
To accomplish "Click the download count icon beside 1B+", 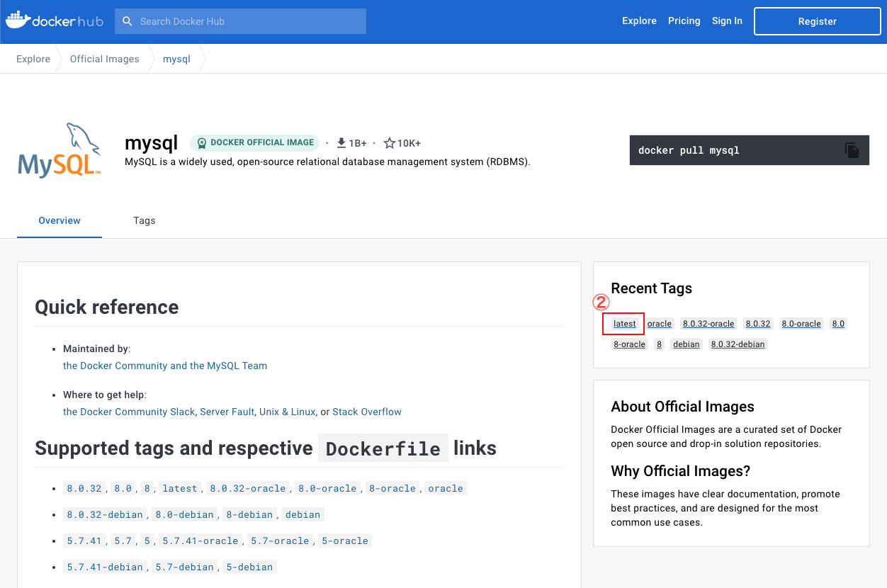I will [341, 143].
